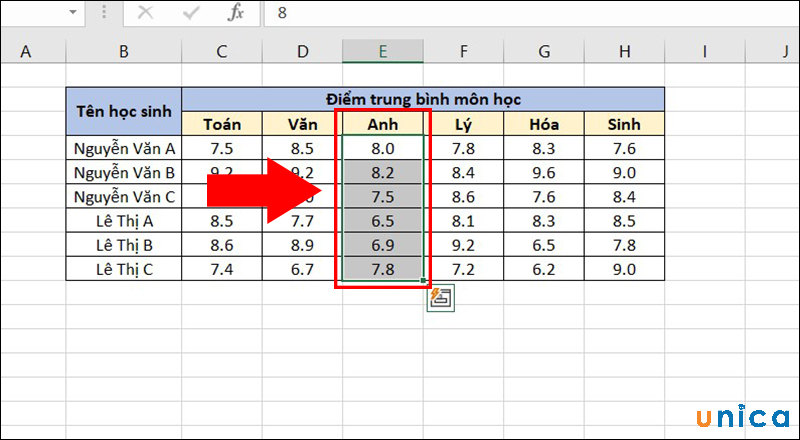Screen dimensions: 800x440
Task: Select Lê Thị B's Văn score 8.9
Action: (x=303, y=245)
